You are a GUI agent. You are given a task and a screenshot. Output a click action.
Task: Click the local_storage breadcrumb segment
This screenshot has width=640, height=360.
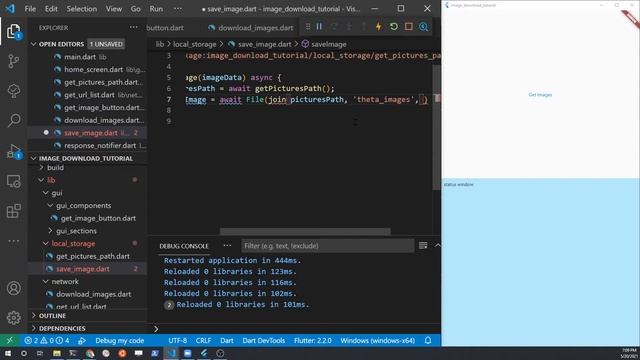195,44
